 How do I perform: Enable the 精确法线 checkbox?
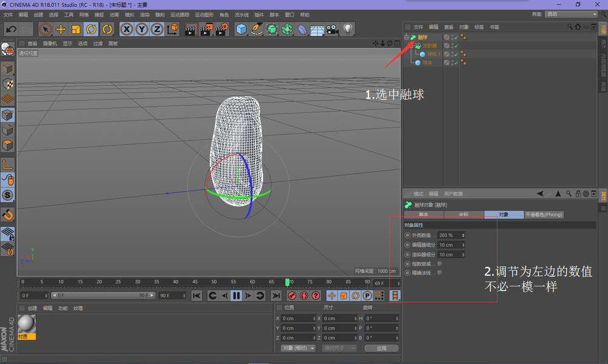click(440, 272)
